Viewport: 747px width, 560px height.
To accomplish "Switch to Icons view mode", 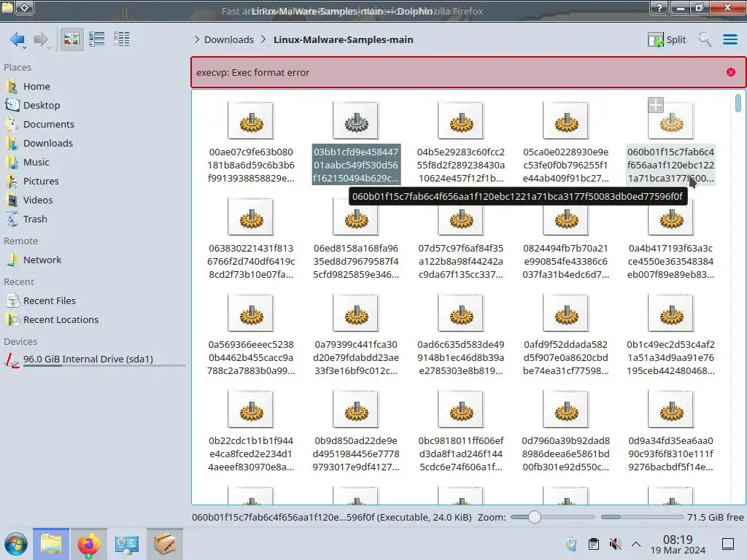I will tap(71, 39).
